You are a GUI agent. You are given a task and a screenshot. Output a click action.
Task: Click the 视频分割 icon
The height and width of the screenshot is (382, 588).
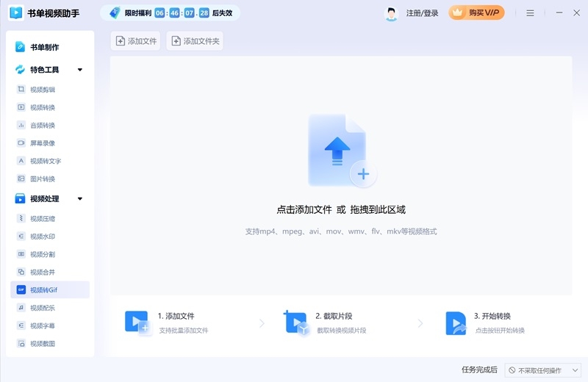click(21, 254)
